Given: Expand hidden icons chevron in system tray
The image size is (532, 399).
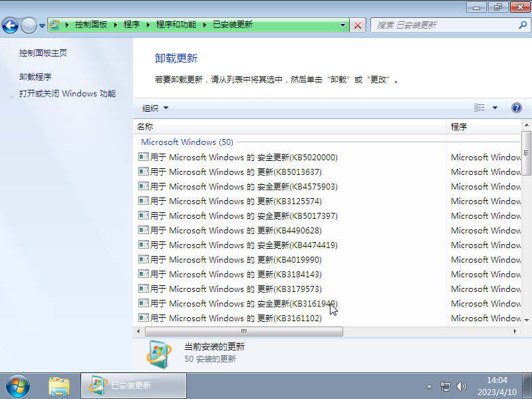Looking at the screenshot, I should [x=430, y=386].
